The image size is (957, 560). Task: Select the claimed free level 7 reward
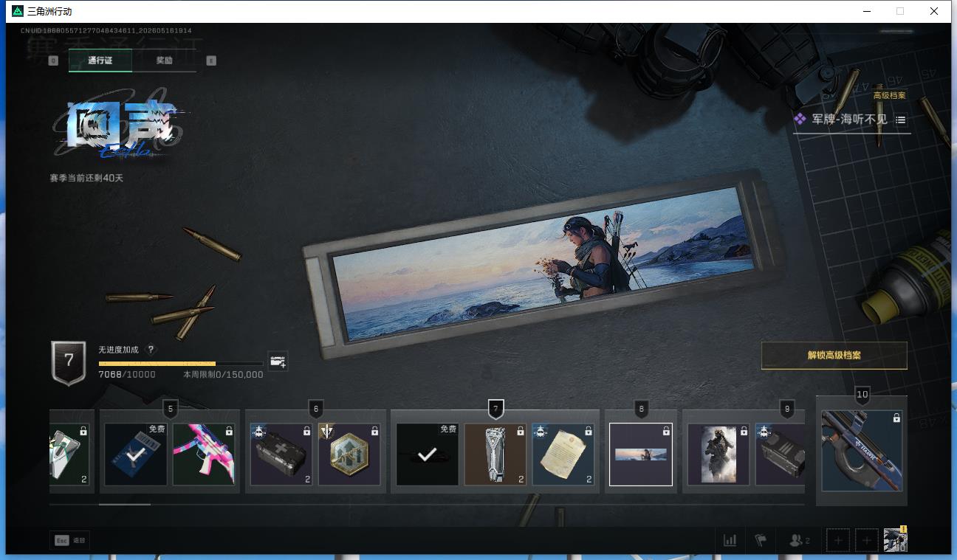point(428,454)
